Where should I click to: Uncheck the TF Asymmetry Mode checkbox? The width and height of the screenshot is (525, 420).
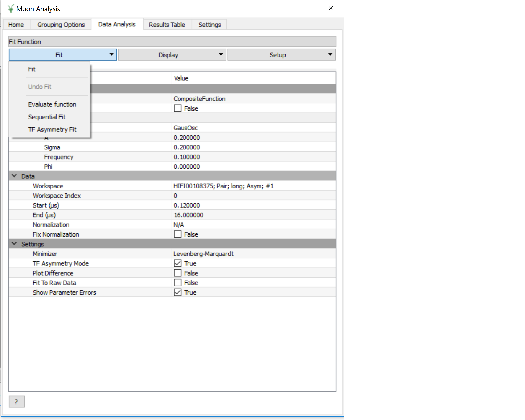[178, 263]
